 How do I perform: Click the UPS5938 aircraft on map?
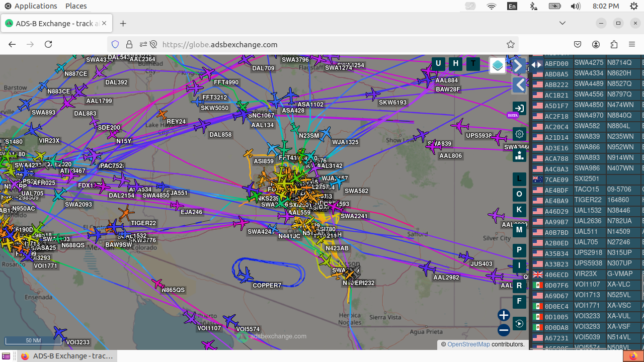[x=459, y=126]
